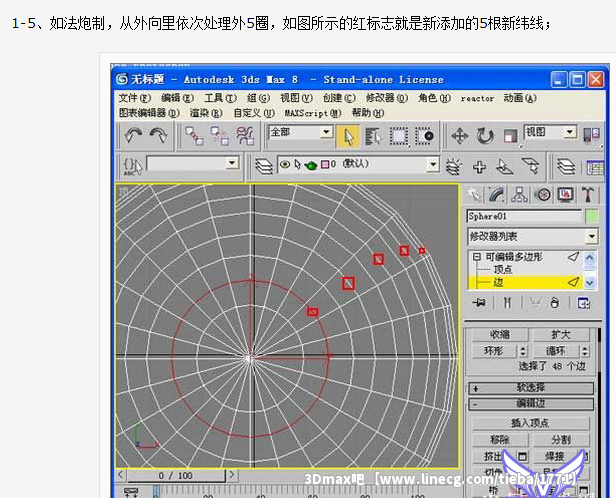Click the 插入顶点 button
The height and width of the screenshot is (498, 616).
point(530,423)
